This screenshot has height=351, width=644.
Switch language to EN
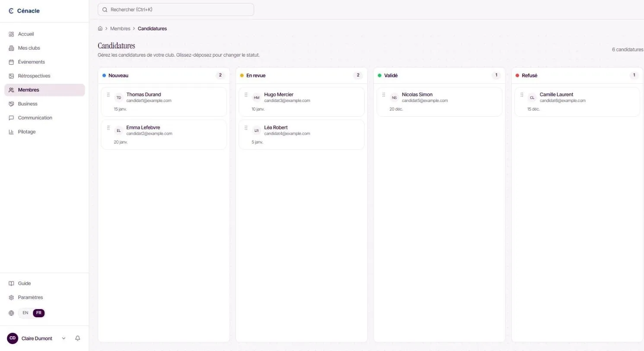click(x=26, y=313)
